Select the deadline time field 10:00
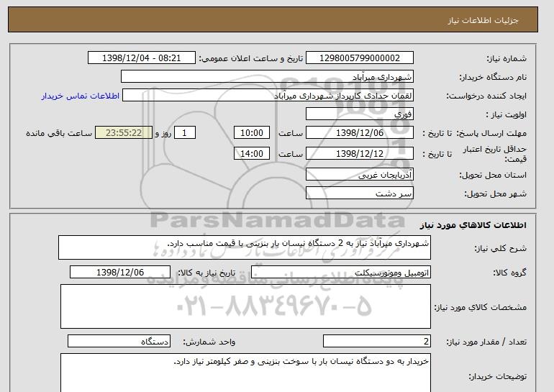 (252, 133)
